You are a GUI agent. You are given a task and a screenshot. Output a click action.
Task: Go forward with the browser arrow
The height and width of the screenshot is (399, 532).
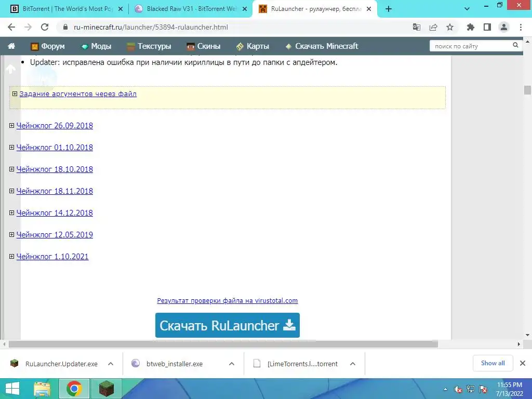click(x=28, y=27)
